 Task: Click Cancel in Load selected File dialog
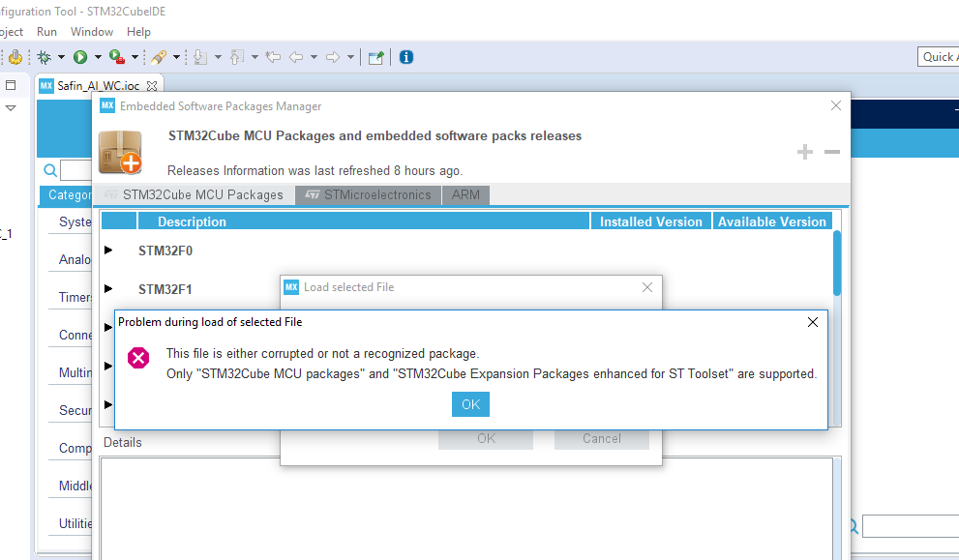click(602, 438)
